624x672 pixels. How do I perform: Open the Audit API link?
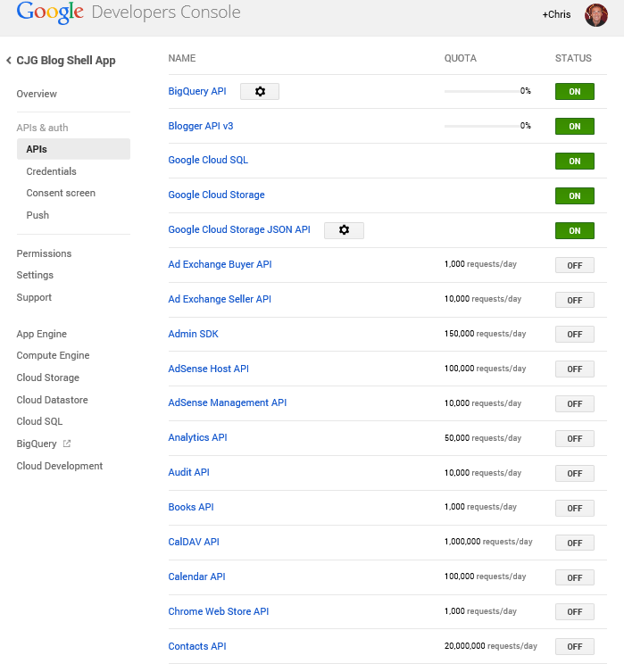tap(188, 472)
